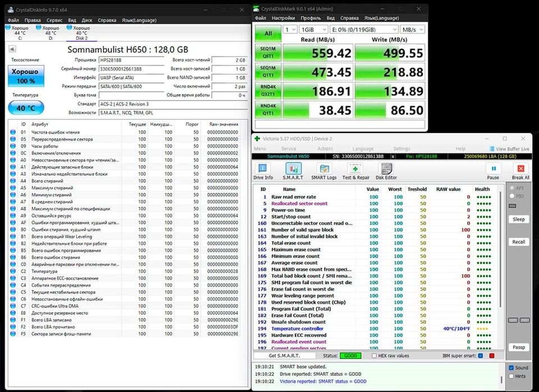Click the Прошивка field showing HPS28188
This screenshot has height=392, width=539.
(x=131, y=60)
